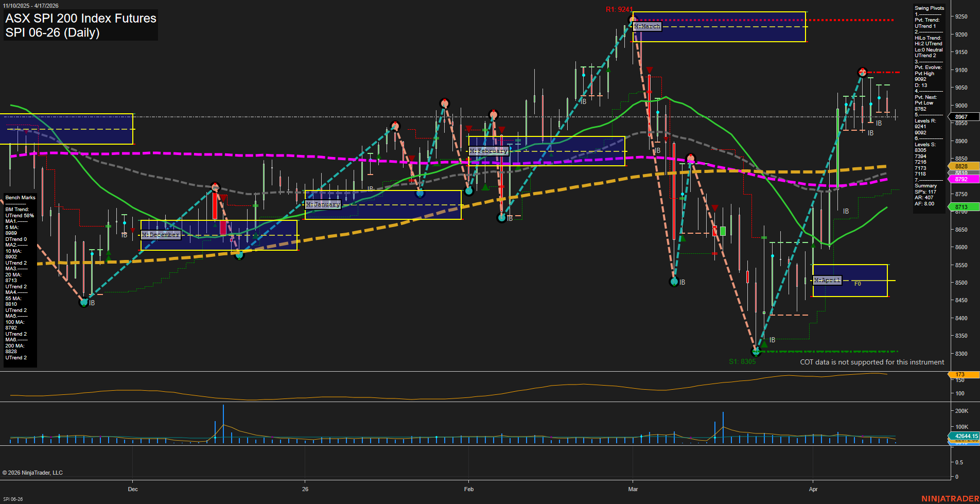
Task: Select the M:January monthly range label
Action: 323,204
